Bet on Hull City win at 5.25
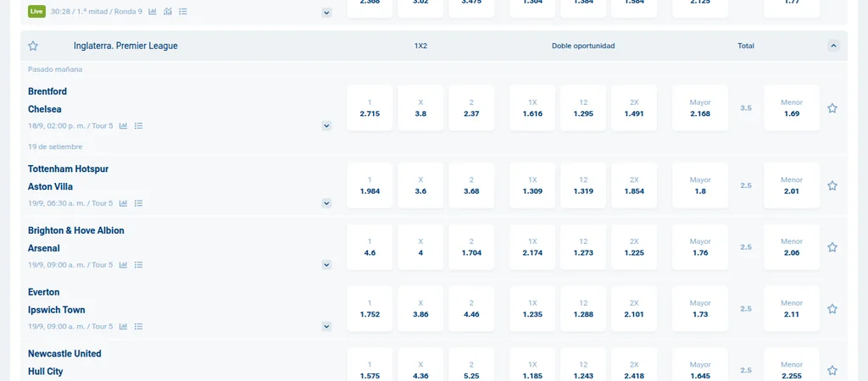This screenshot has width=868, height=381. pyautogui.click(x=471, y=364)
